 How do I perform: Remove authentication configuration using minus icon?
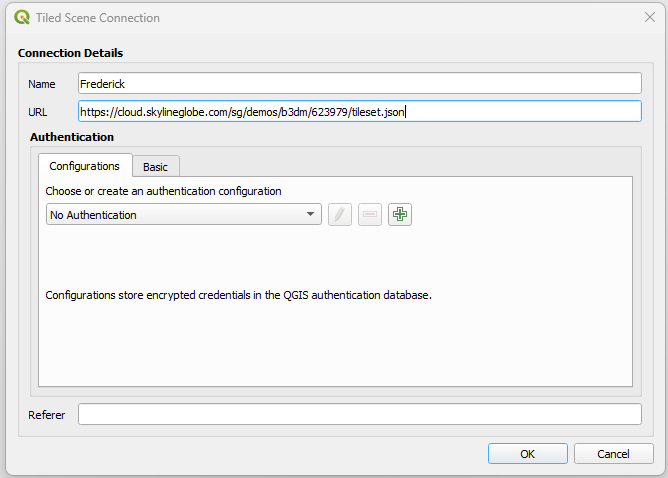click(x=370, y=214)
